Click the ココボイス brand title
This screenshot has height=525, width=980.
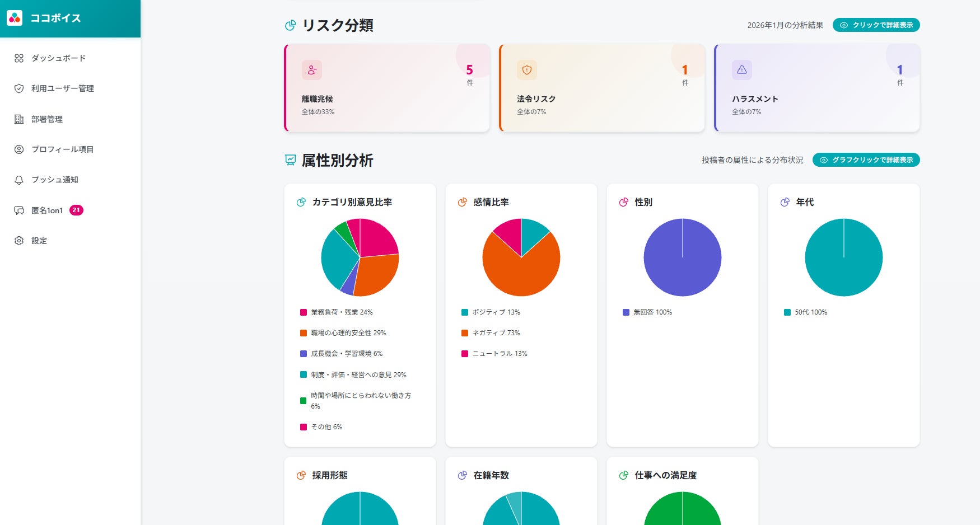[x=55, y=18]
